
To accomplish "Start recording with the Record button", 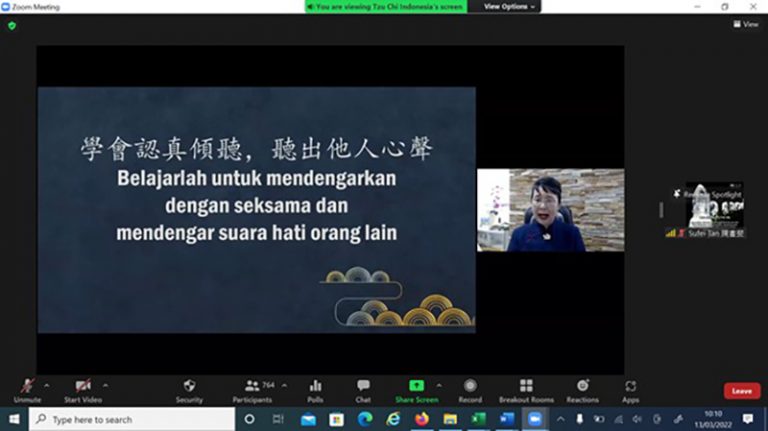I will [x=470, y=389].
